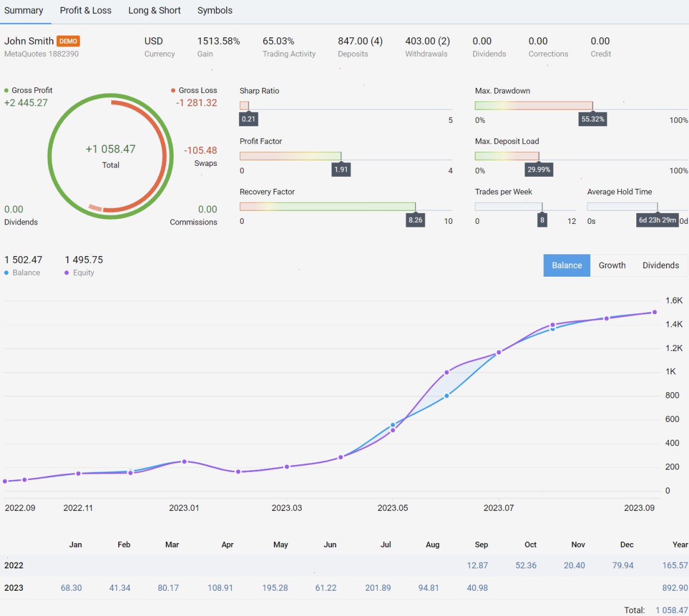Click the +1 058.47 Total in donut
The width and height of the screenshot is (689, 616).
[111, 149]
